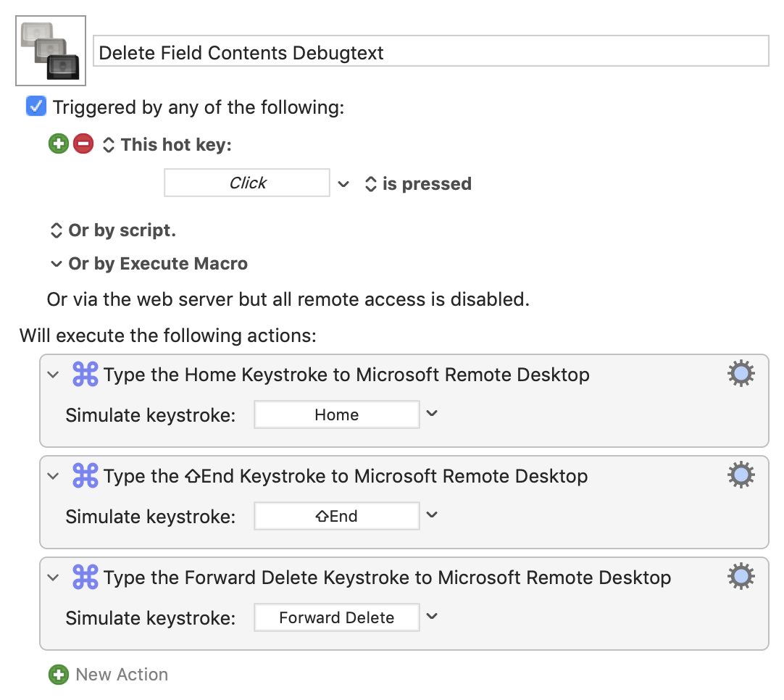The height and width of the screenshot is (700, 784).
Task: Open gear menu for Home Keystroke action
Action: coord(741,373)
